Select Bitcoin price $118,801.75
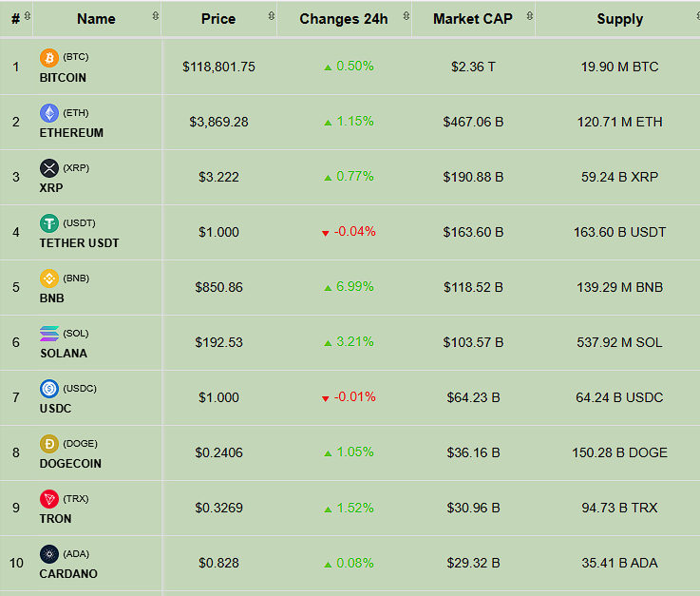The height and width of the screenshot is (596, 700). (218, 67)
